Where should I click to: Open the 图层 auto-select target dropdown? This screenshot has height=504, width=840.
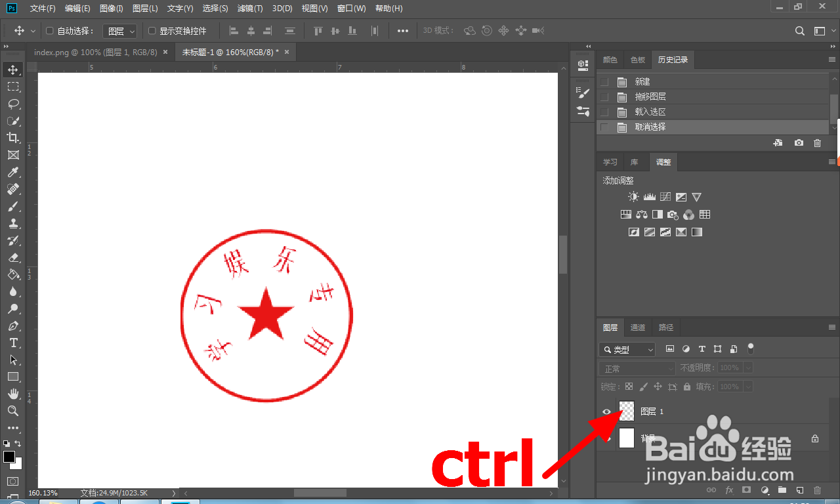tap(120, 31)
